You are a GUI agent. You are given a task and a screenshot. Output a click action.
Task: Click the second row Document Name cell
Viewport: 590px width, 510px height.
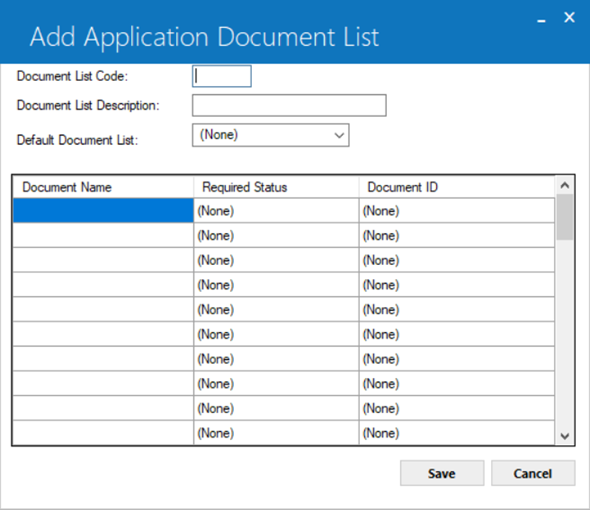103,236
